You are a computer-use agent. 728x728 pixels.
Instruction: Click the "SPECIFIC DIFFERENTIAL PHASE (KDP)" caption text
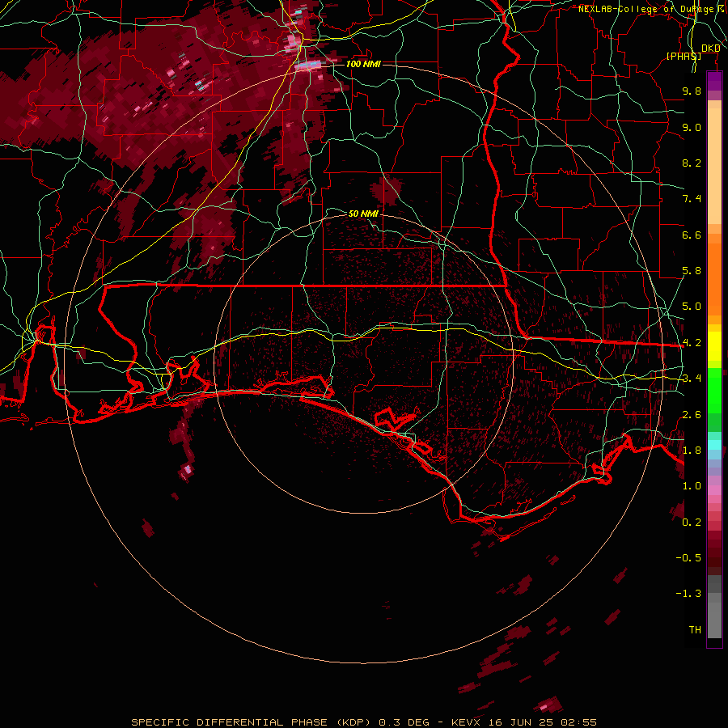click(251, 722)
